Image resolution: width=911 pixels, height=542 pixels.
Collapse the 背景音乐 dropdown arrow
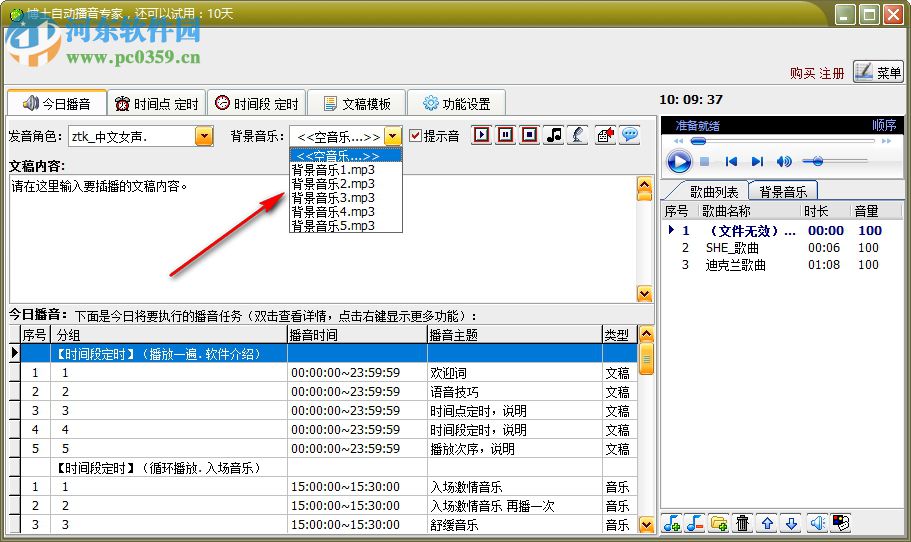(x=393, y=136)
